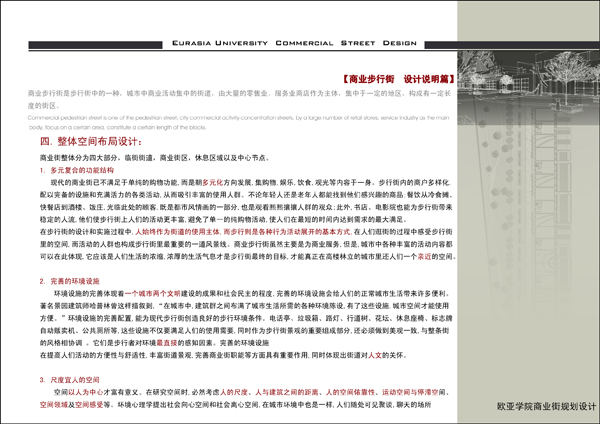Click the red phrase "空间感受"
Viewport: 600px width, 424px height.
89,404
